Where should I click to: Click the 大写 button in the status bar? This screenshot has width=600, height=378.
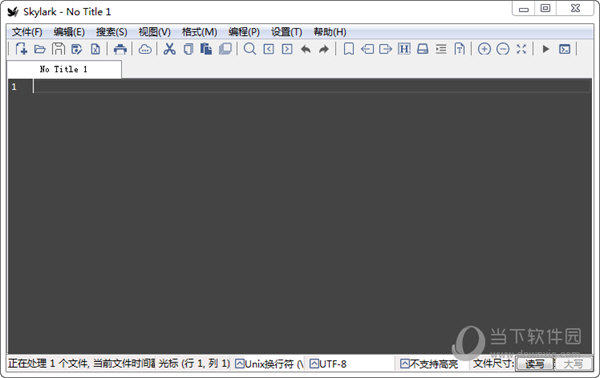(573, 363)
